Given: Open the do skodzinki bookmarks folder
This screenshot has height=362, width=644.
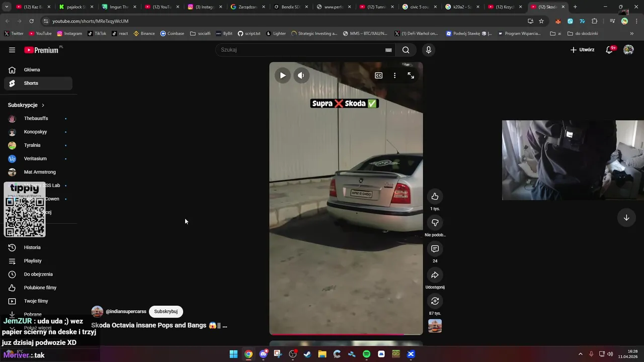Looking at the screenshot, I should coord(583,34).
